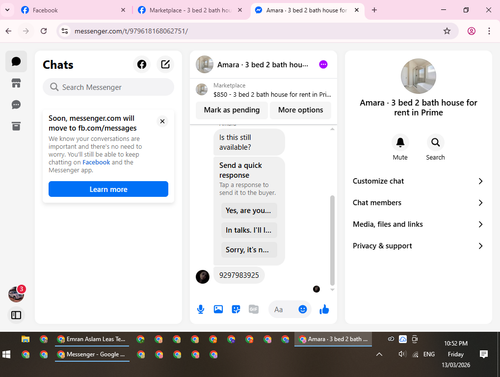This screenshot has width=500, height=377.
Task: Select the active Amara Messenger tab
Action: coord(306,10)
